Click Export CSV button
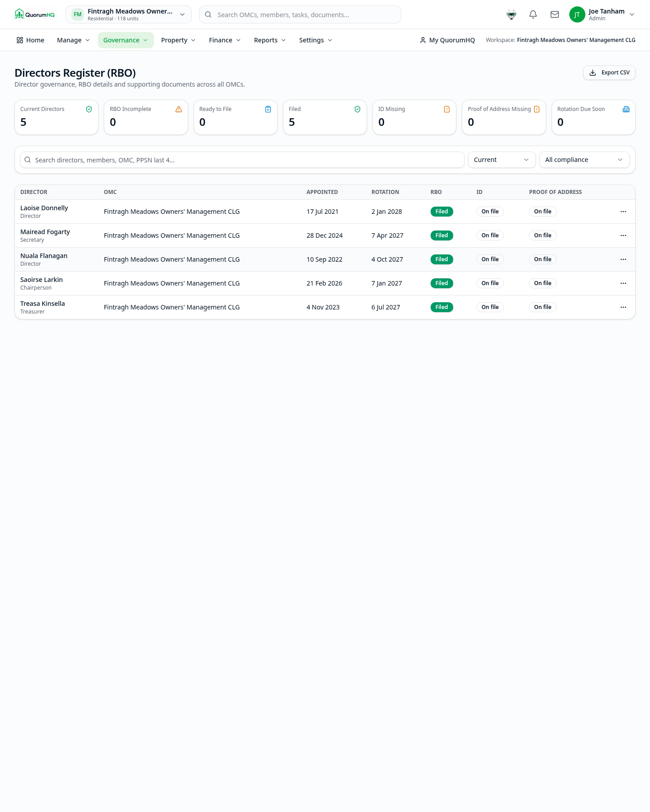 click(x=609, y=73)
